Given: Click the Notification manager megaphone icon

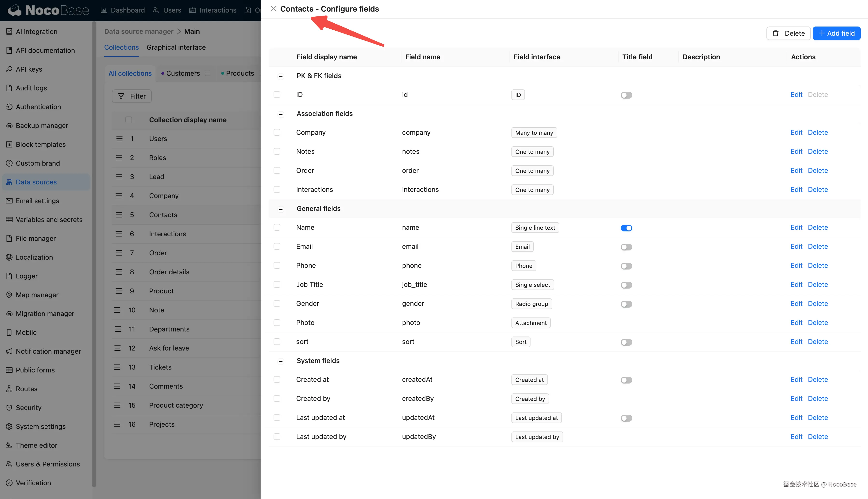Looking at the screenshot, I should 9,351.
